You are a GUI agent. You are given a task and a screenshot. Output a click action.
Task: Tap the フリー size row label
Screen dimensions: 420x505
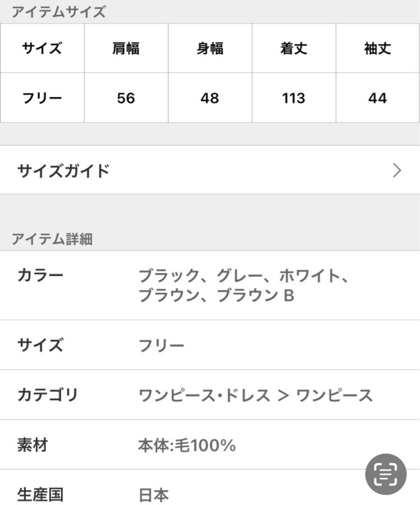pyautogui.click(x=42, y=98)
